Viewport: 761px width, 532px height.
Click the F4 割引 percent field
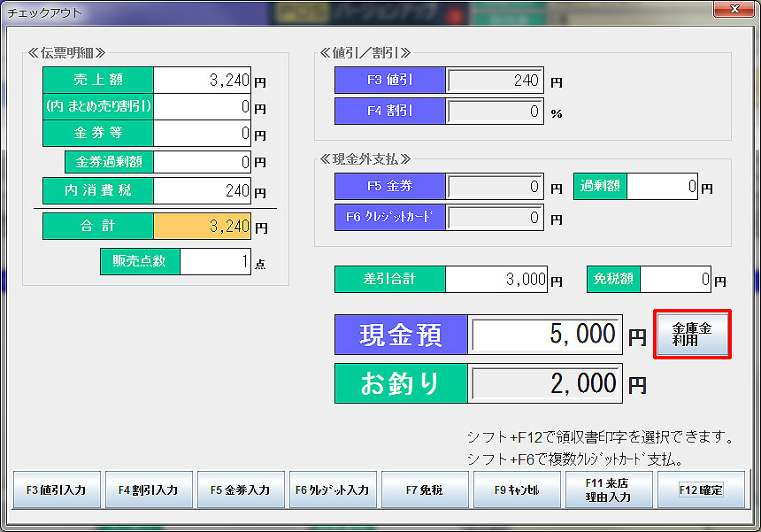click(x=495, y=112)
